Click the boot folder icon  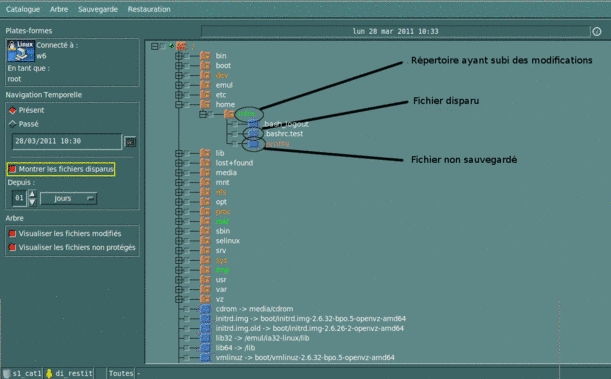(205, 65)
